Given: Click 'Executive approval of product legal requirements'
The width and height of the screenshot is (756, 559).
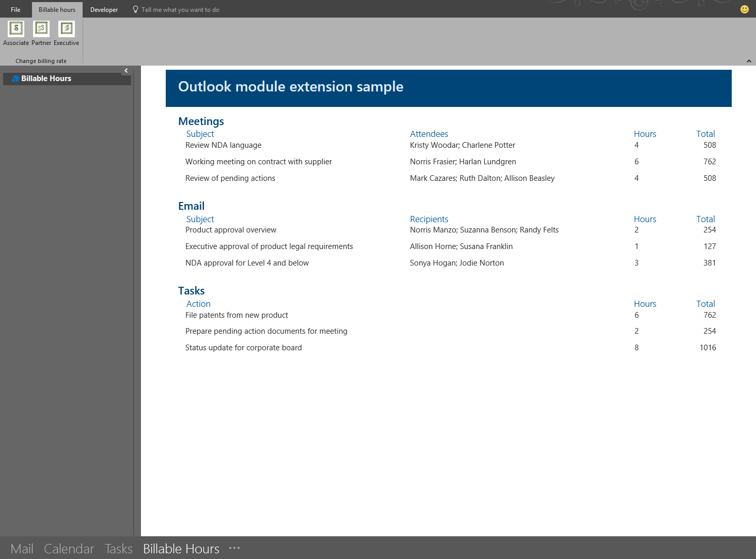Looking at the screenshot, I should pyautogui.click(x=269, y=246).
